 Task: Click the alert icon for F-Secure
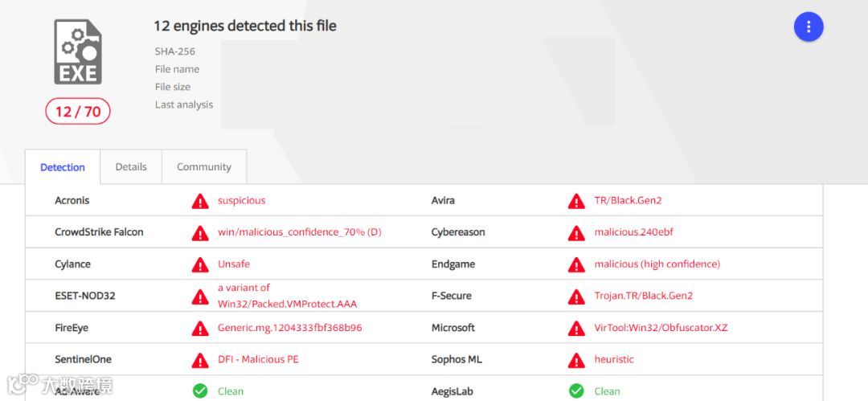(x=576, y=297)
